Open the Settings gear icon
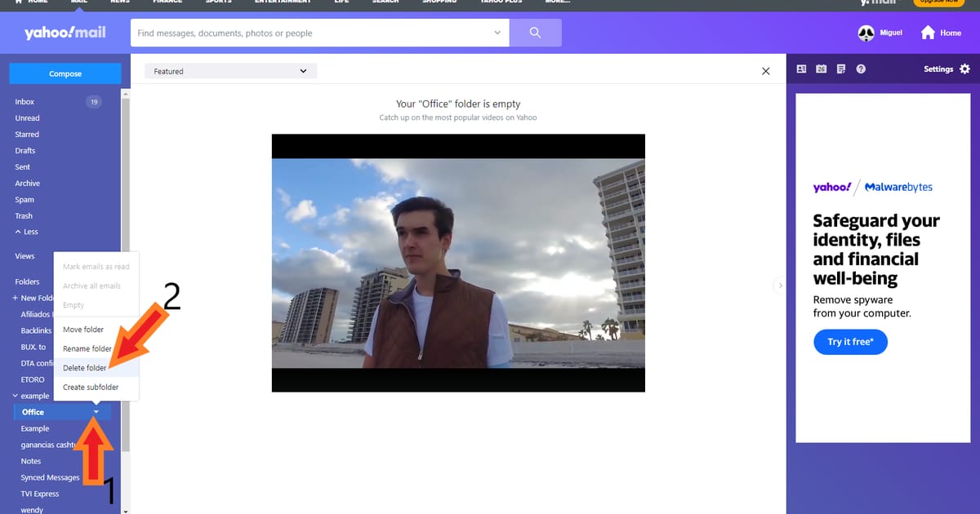Screen dimensions: 980x514 coord(964,69)
